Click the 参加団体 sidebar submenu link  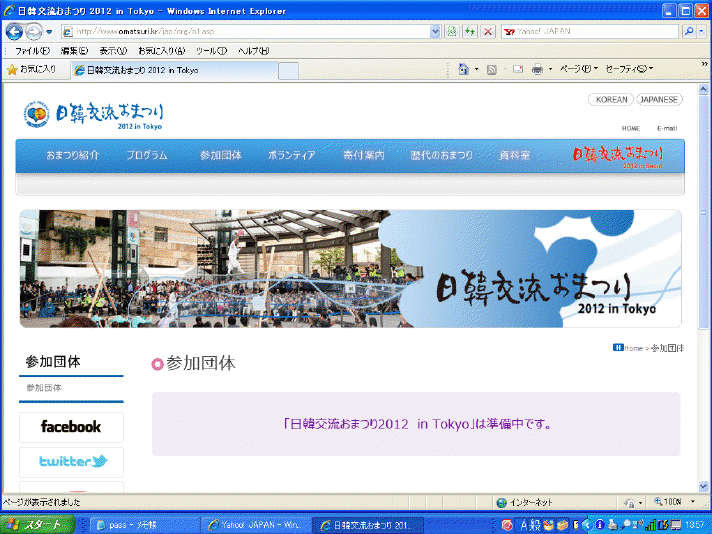point(44,388)
